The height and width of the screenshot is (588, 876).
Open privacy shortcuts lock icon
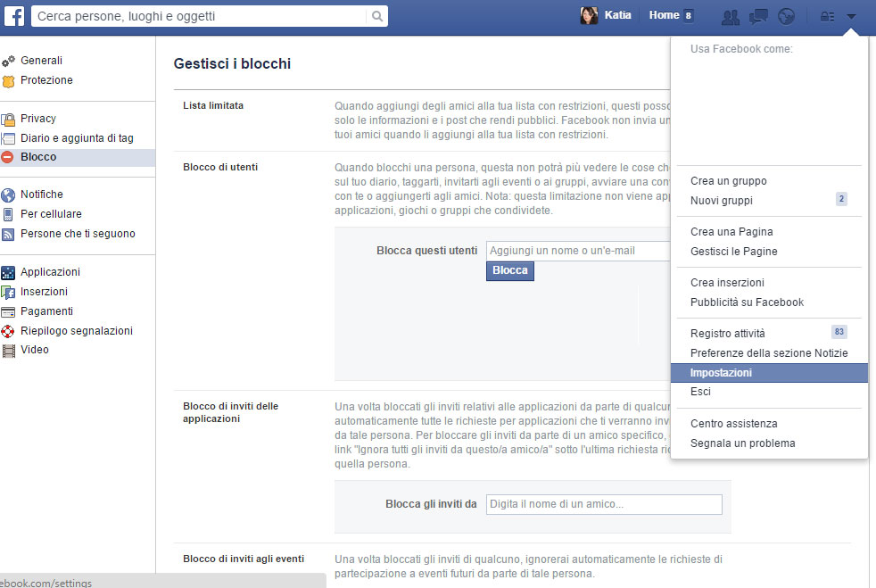tap(827, 17)
